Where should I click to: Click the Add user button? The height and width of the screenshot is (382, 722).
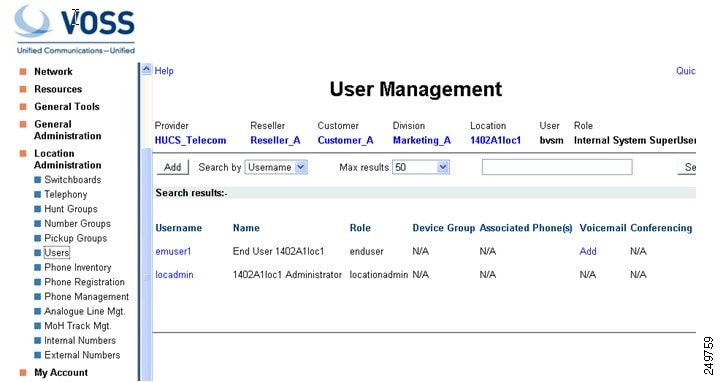pos(173,167)
